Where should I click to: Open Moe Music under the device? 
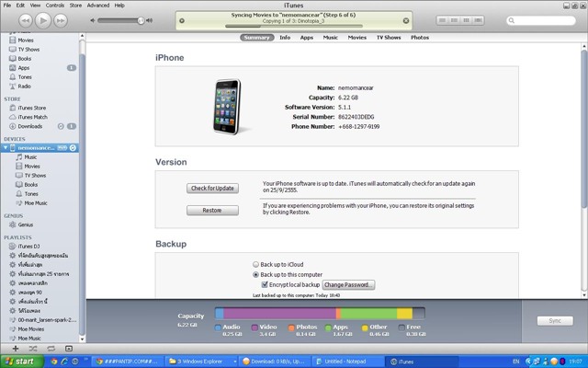coord(36,203)
